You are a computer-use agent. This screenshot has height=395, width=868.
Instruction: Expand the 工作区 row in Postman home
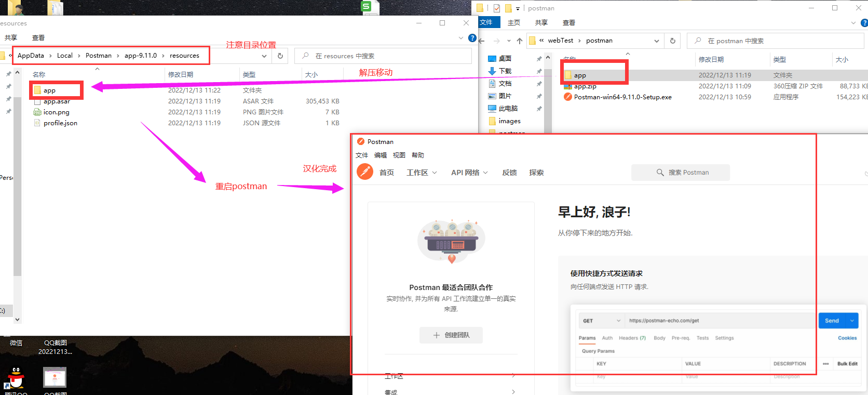[451, 376]
